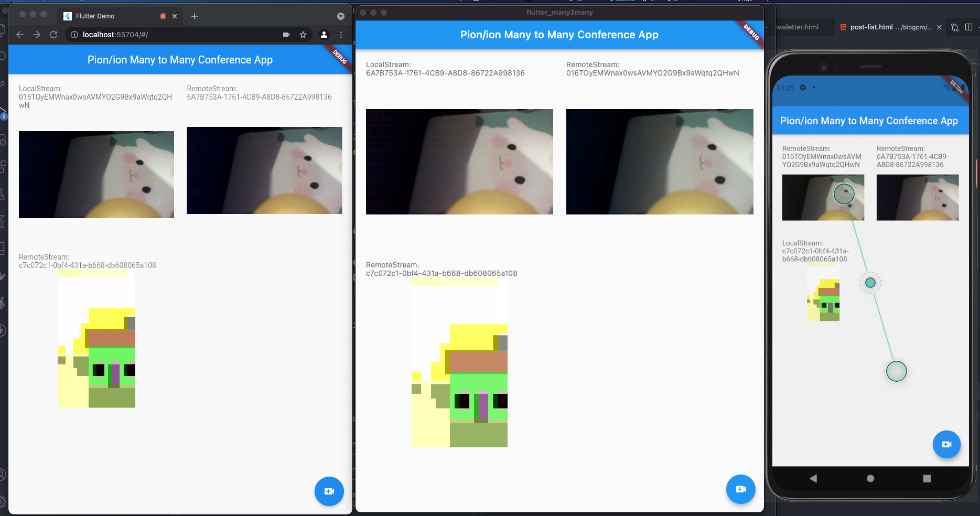Viewport: 980px width, 516px height.
Task: Tap the video call button on phone emulator
Action: pyautogui.click(x=946, y=444)
